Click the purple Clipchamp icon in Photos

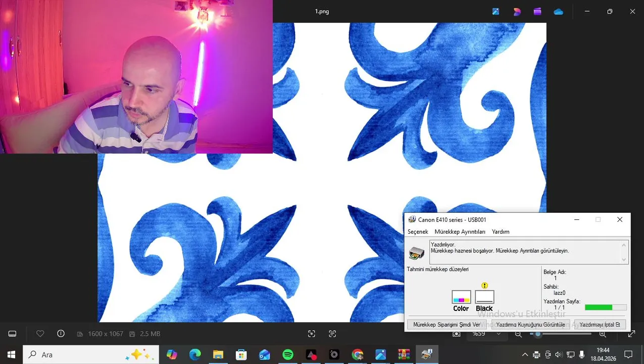pos(537,11)
